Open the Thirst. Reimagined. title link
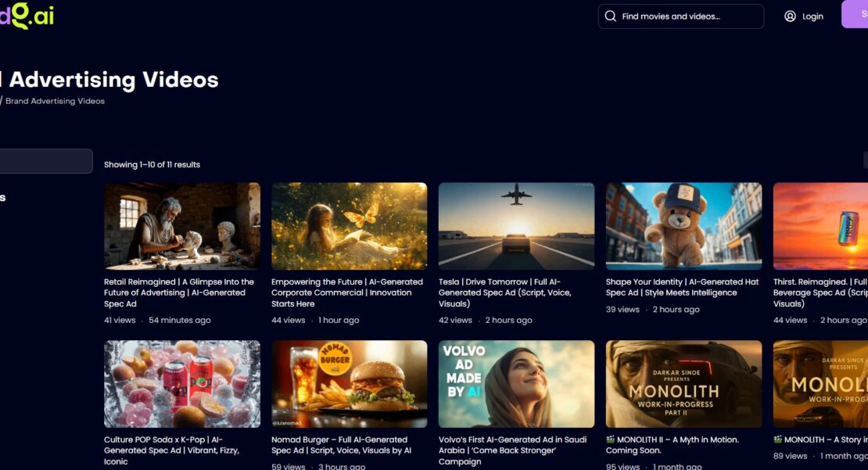The image size is (868, 470). click(820, 292)
